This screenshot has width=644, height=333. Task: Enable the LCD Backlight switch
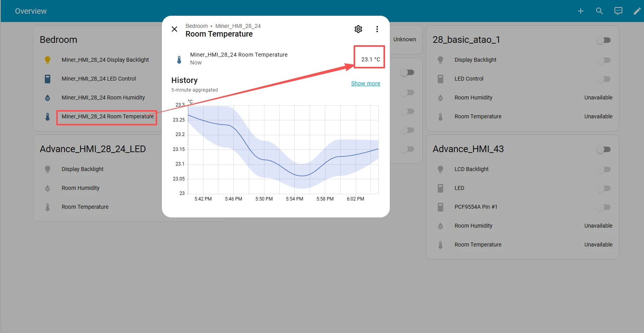(604, 169)
